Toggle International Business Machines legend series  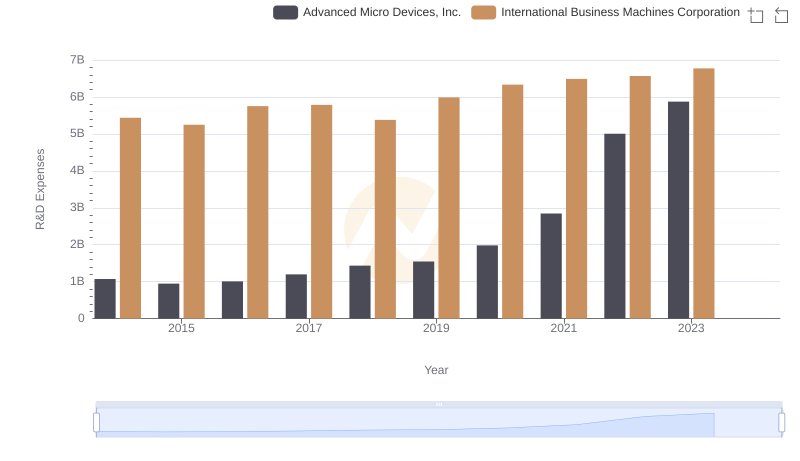click(x=606, y=12)
